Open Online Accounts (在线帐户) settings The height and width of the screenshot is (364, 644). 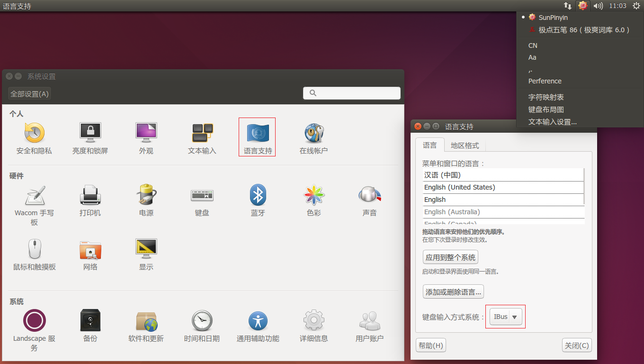point(313,138)
